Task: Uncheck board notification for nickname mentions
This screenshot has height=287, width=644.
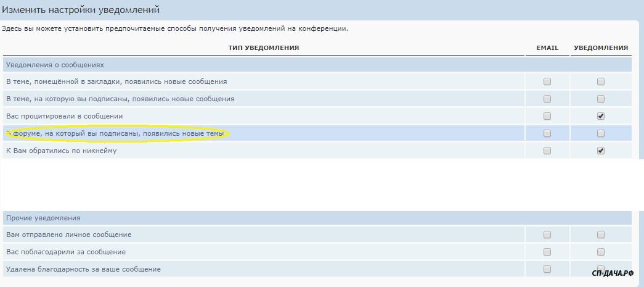Action: click(x=601, y=151)
